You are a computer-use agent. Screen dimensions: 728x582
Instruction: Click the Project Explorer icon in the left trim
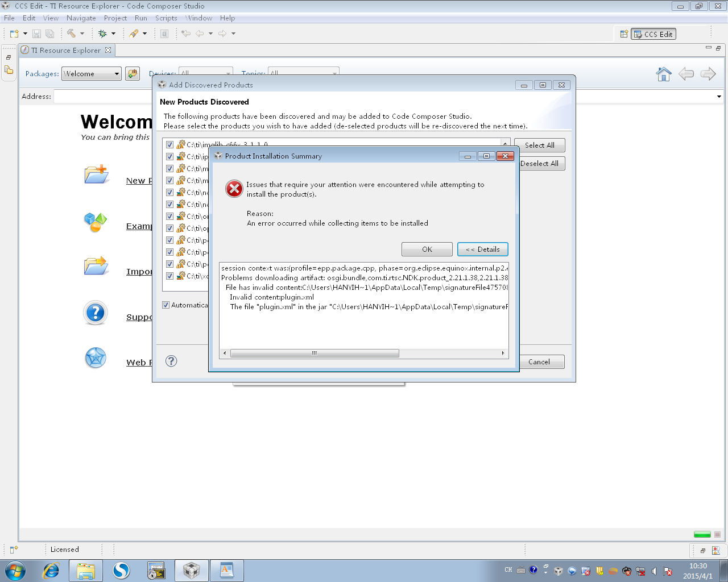pyautogui.click(x=9, y=70)
